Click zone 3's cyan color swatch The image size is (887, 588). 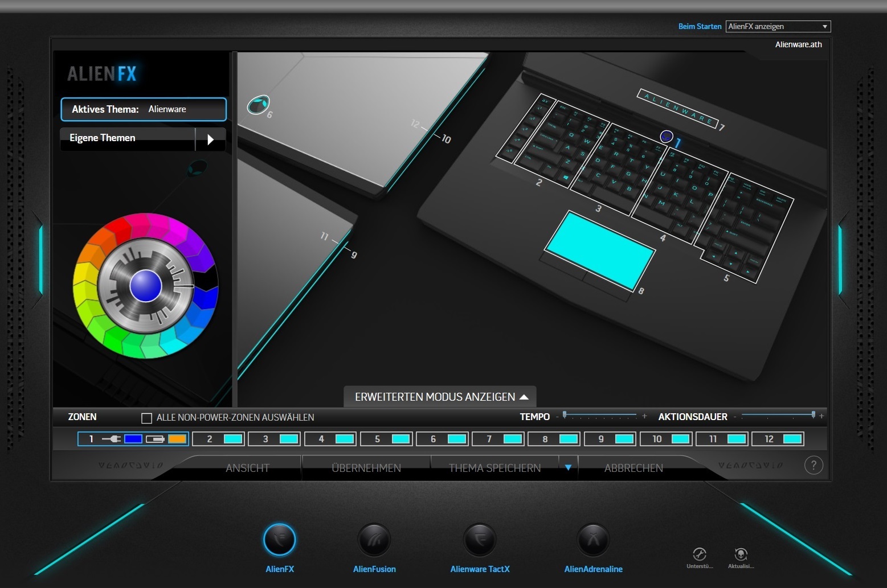pyautogui.click(x=289, y=439)
